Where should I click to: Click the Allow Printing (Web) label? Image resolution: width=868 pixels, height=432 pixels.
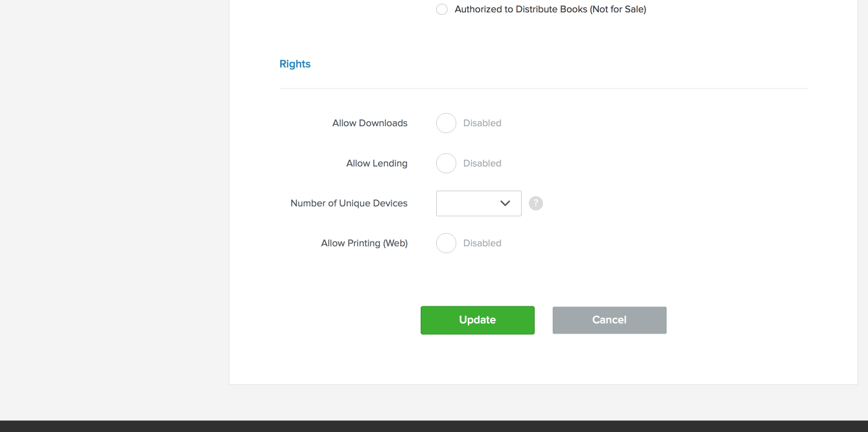pyautogui.click(x=364, y=243)
